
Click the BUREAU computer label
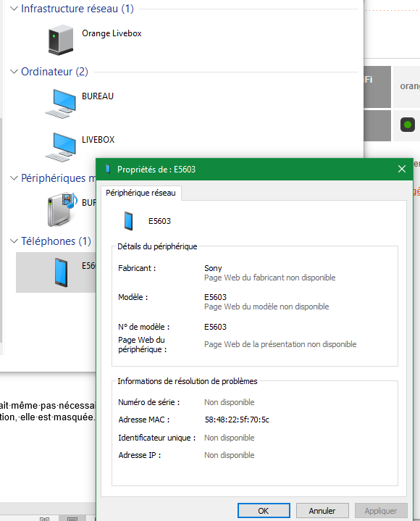pos(98,96)
